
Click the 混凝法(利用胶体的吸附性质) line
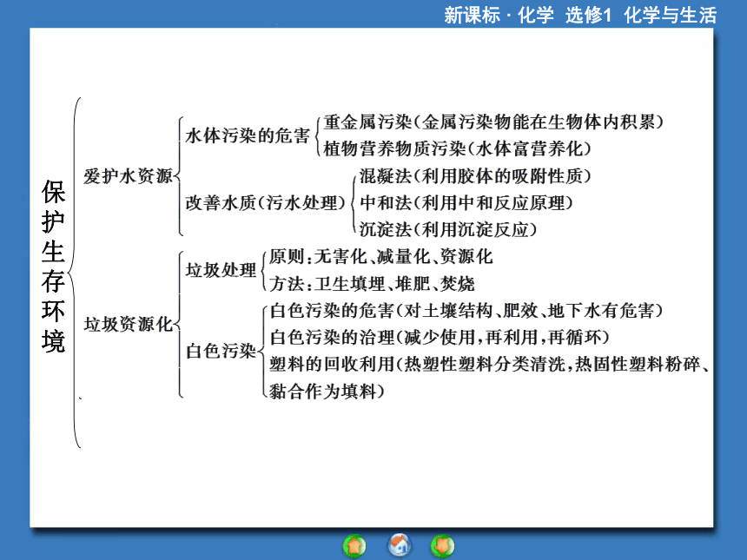tap(475, 176)
